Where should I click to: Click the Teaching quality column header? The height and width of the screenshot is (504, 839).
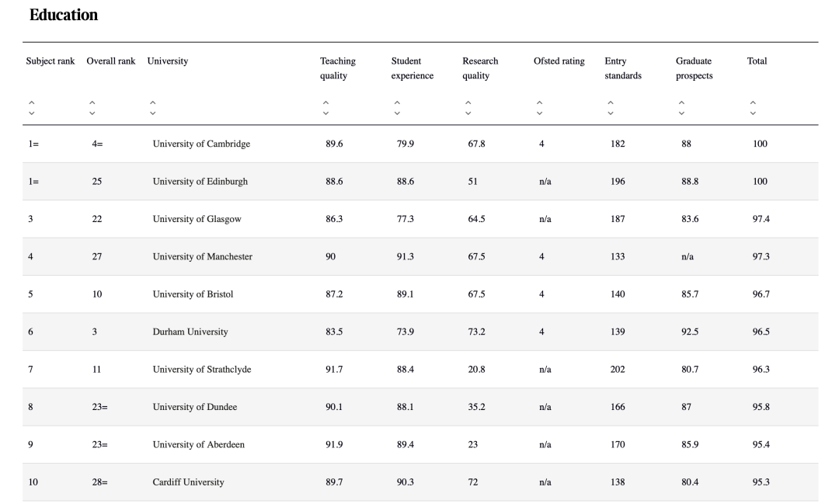tap(337, 68)
